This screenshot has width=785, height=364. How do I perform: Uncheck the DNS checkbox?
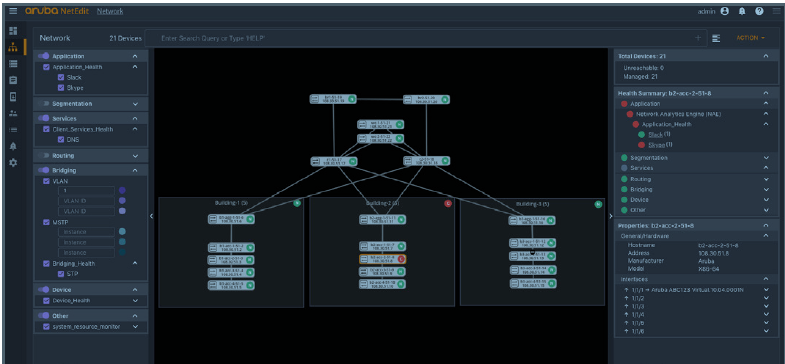click(61, 140)
